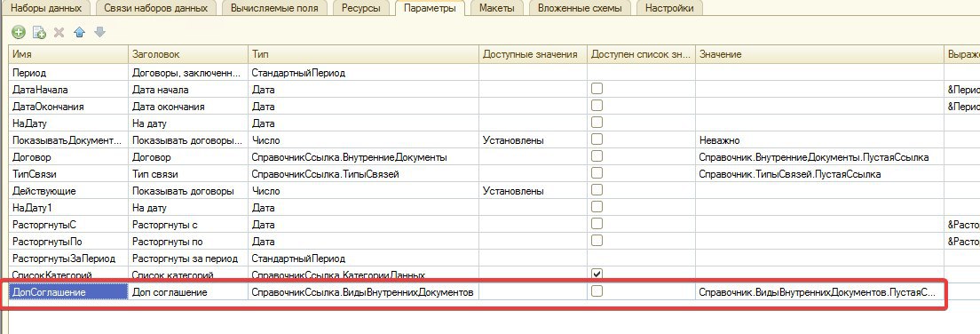
Task: Click Установлены in Действующие row
Action: [533, 191]
